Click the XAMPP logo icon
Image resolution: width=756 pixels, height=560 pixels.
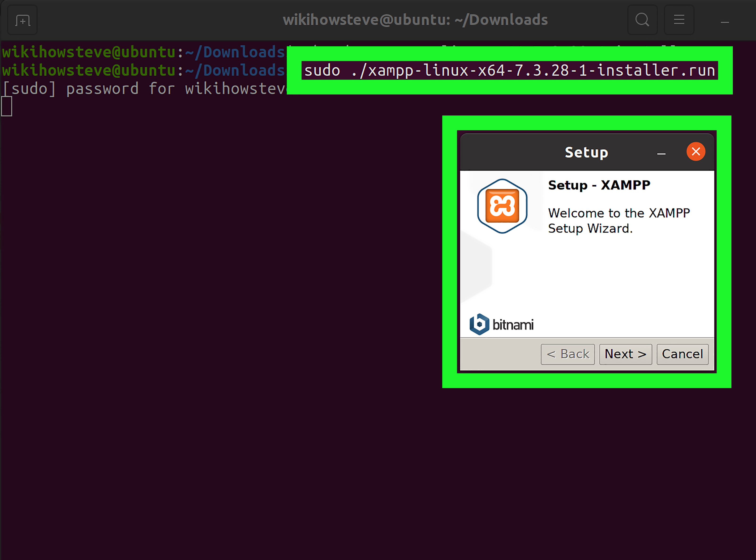(502, 206)
